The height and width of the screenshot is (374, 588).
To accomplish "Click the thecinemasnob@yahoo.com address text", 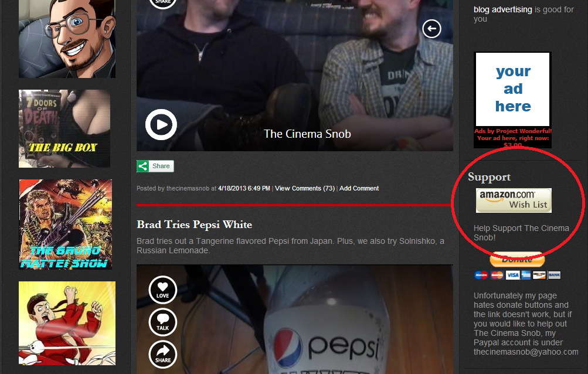I will (x=526, y=352).
